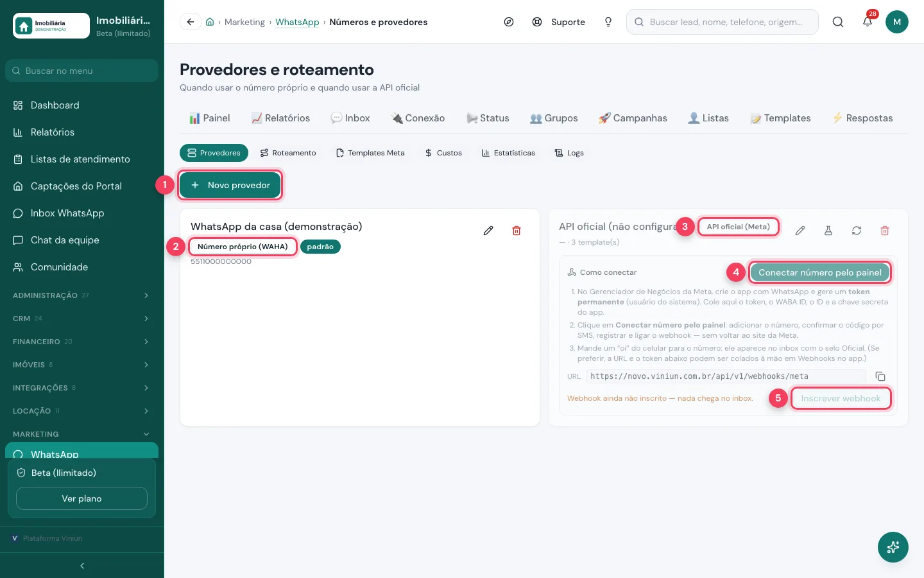Delete API oficial provider trash icon
924x578 pixels.
click(885, 231)
